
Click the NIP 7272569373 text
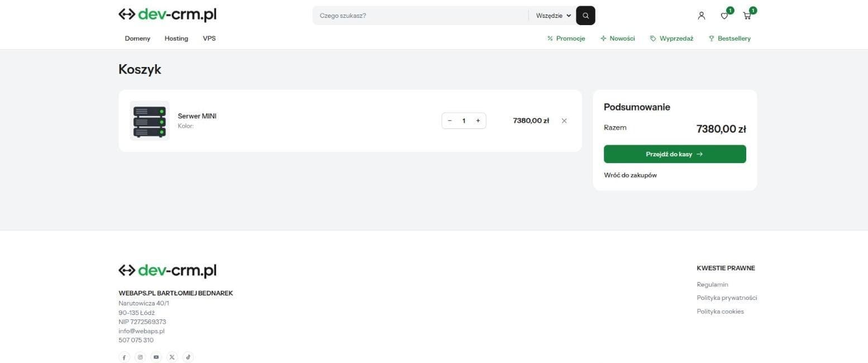[142, 322]
